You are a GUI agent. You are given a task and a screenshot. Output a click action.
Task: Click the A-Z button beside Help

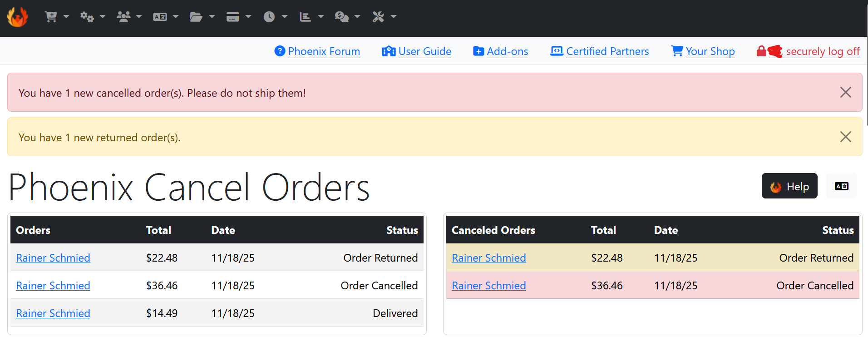pyautogui.click(x=842, y=186)
